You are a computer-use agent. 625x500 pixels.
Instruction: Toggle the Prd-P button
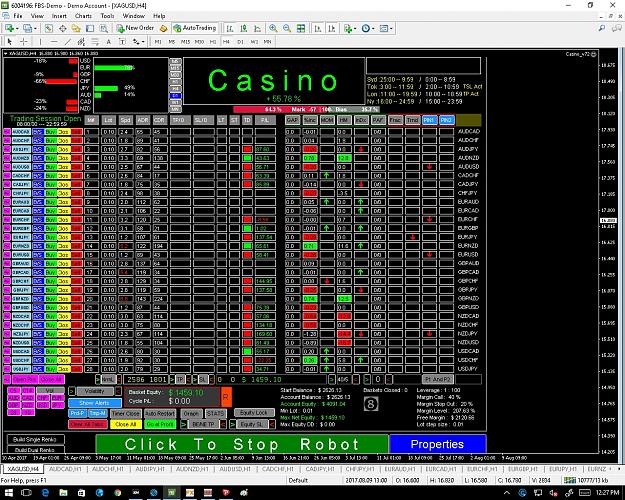click(x=77, y=413)
